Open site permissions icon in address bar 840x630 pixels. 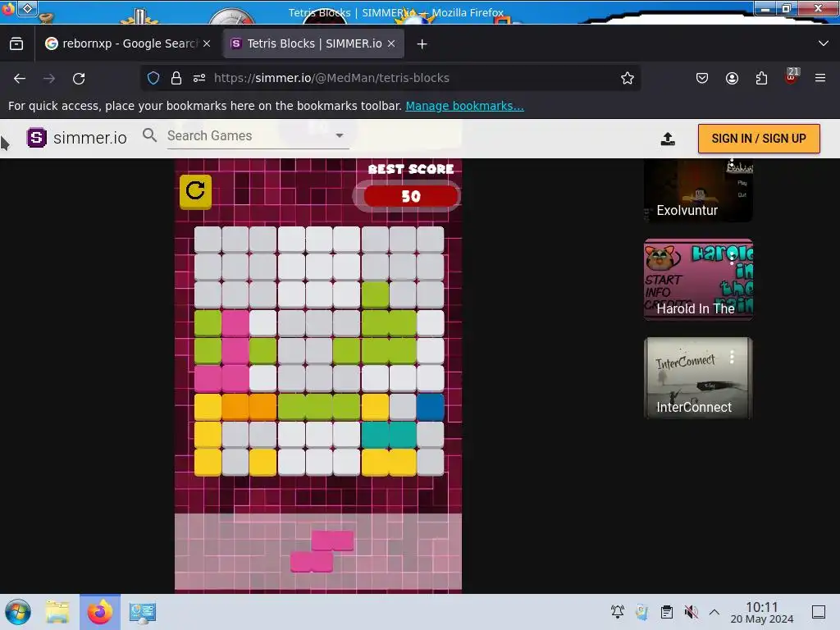coord(199,78)
